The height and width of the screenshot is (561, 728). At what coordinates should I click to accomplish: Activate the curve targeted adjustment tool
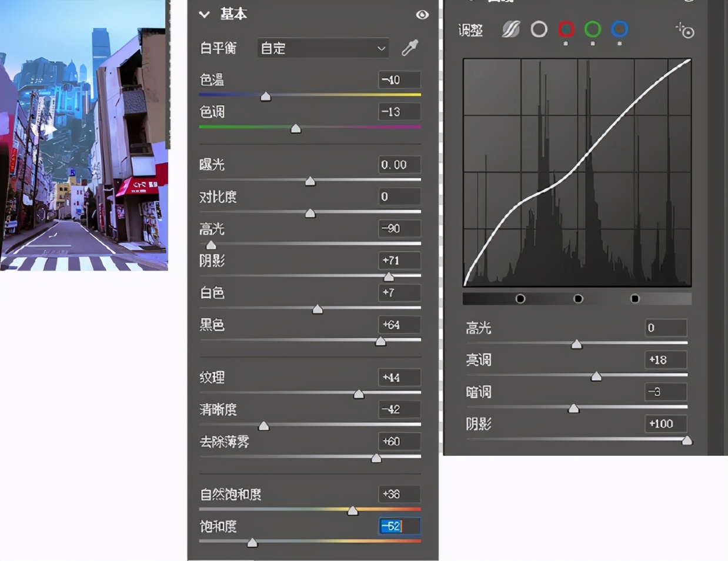click(685, 31)
